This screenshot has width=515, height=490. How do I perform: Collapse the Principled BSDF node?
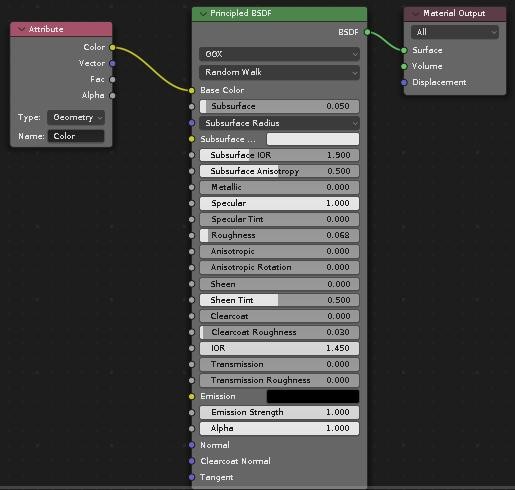click(203, 13)
